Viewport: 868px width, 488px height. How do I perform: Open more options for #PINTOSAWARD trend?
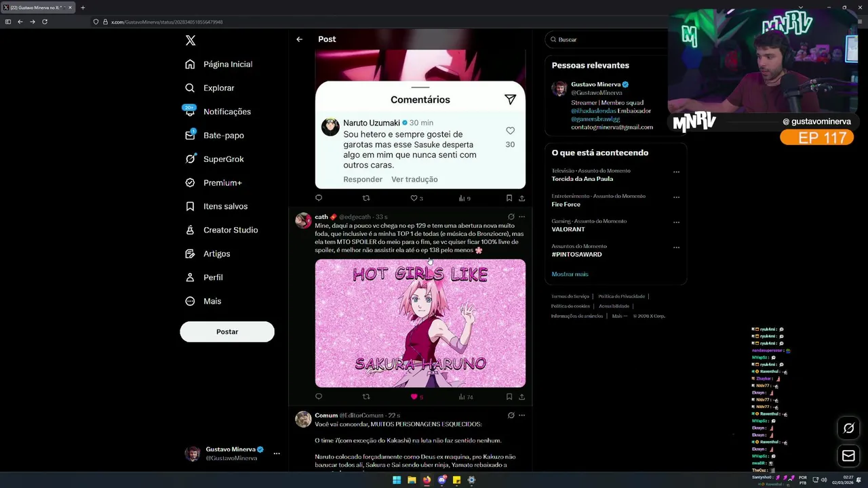(x=676, y=247)
